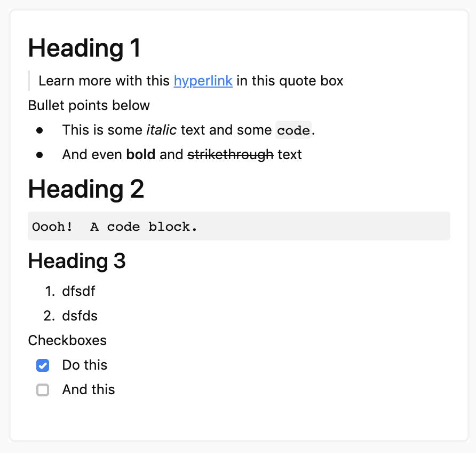Click the numbered item "dsfds"
Screen dimensions: 476x453
tap(80, 316)
